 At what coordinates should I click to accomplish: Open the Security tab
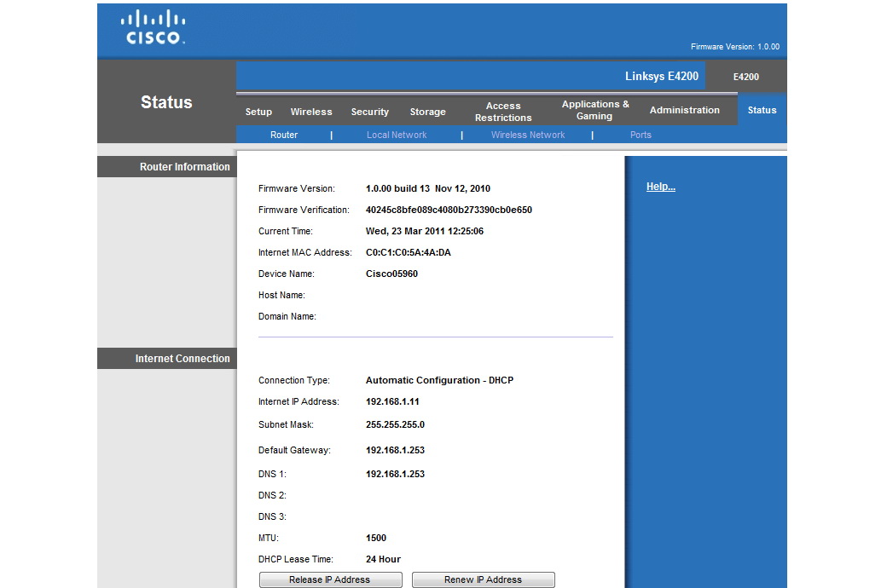point(369,112)
